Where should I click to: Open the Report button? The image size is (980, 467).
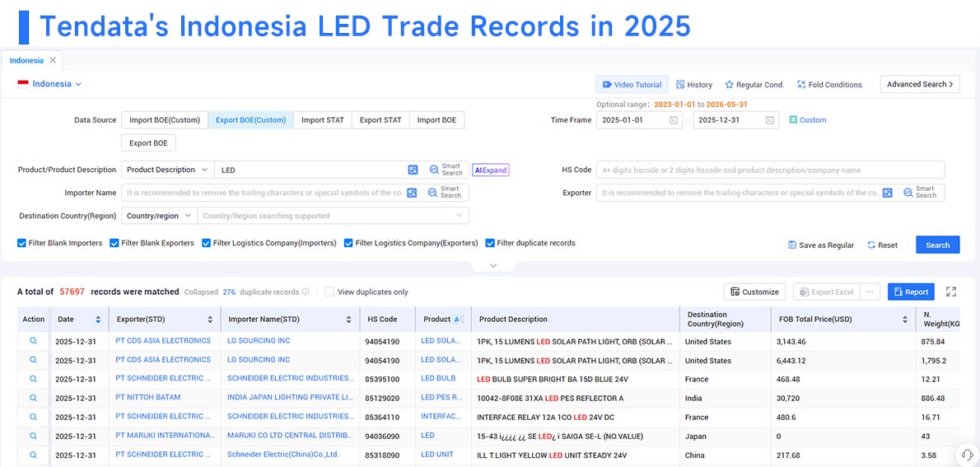coord(912,292)
